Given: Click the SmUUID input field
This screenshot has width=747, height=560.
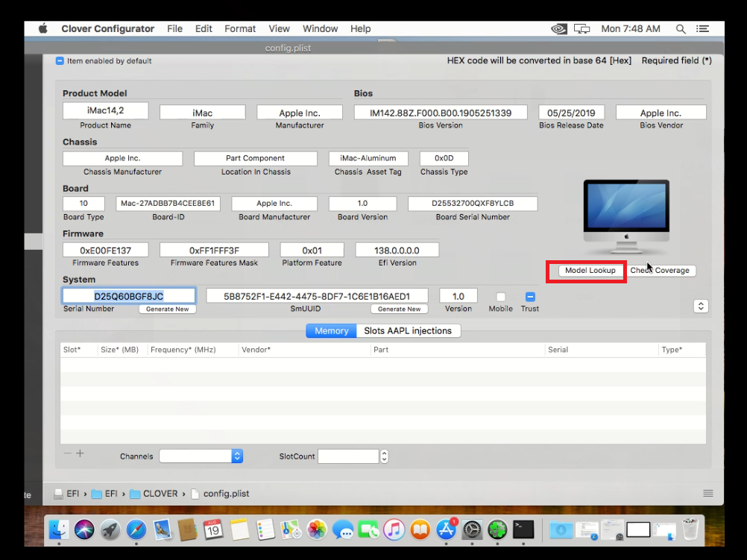Looking at the screenshot, I should click(x=317, y=296).
